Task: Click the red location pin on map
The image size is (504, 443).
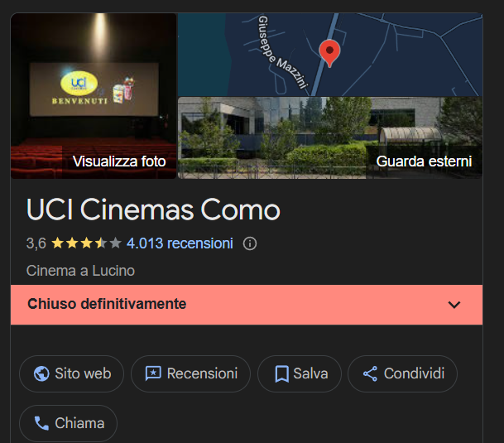Action: pos(329,53)
